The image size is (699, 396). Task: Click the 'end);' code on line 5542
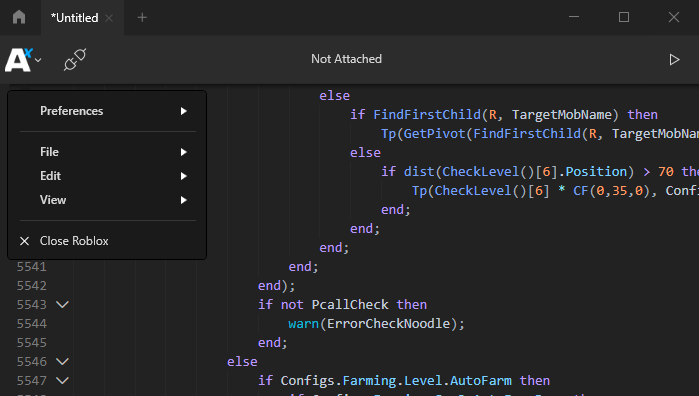pyautogui.click(x=276, y=285)
